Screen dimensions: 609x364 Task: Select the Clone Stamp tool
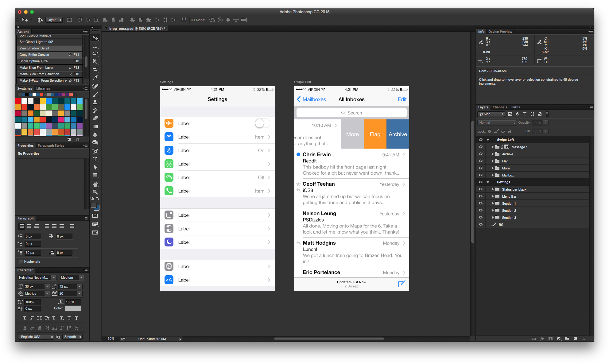95,103
